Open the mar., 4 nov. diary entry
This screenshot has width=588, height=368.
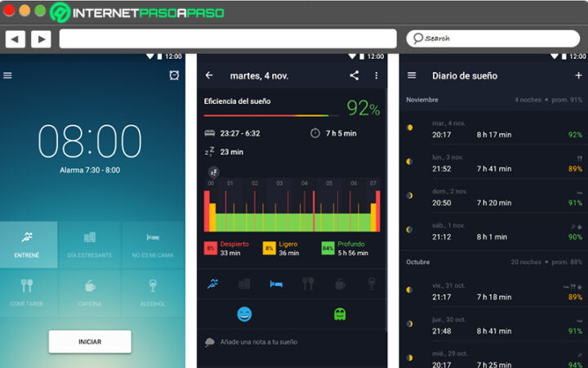(x=494, y=129)
